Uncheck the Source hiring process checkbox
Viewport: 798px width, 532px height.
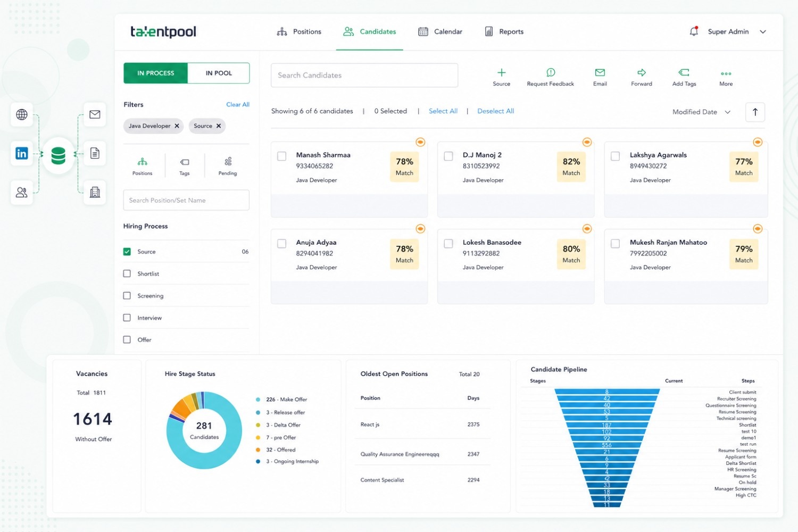(127, 252)
